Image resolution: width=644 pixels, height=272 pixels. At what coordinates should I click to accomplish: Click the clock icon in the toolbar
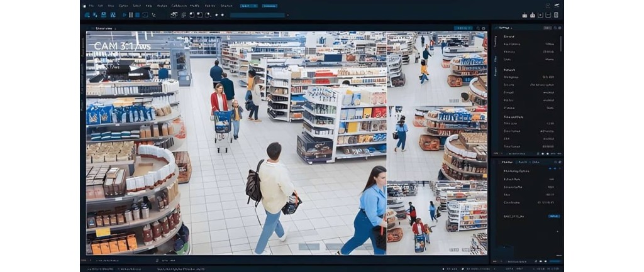pos(145,15)
